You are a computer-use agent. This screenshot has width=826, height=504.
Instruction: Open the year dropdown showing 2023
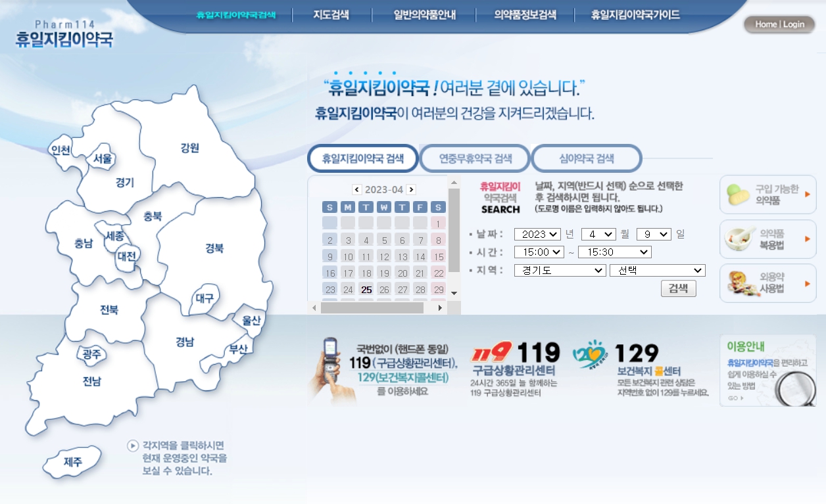tap(537, 235)
